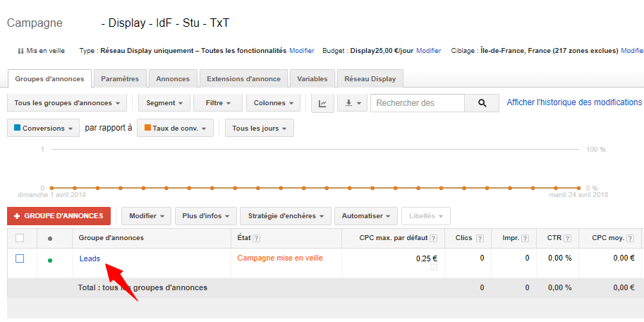Click the Impr. column help icon
The height and width of the screenshot is (322, 644).
(x=525, y=239)
